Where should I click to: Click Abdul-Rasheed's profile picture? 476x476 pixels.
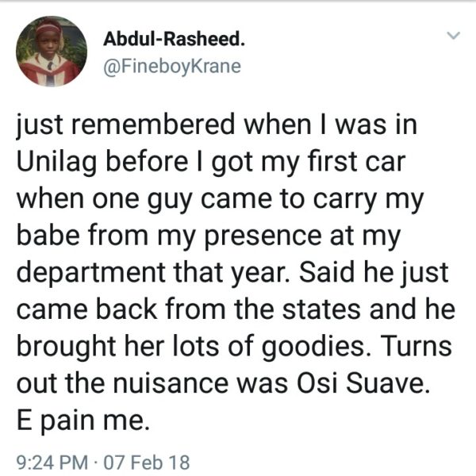click(50, 51)
